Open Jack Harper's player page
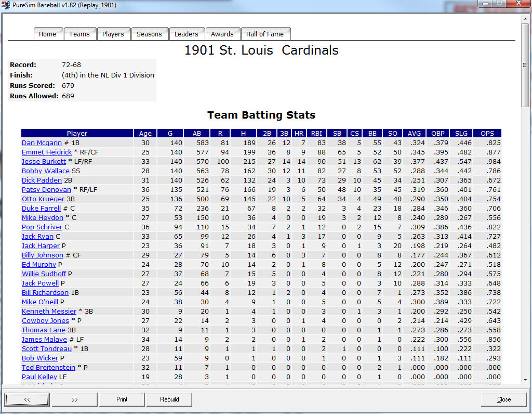Screen dimensions: 532x414 [41, 245]
